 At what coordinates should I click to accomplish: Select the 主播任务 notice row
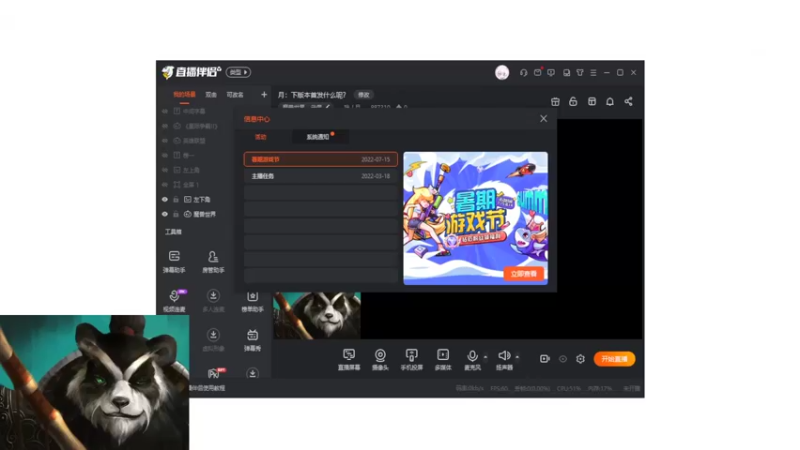320,176
